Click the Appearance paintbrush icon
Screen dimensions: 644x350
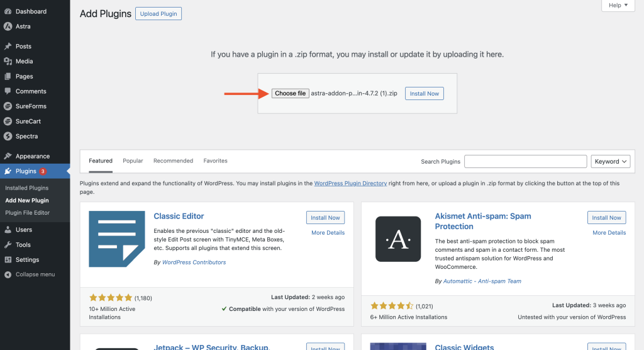click(x=8, y=156)
